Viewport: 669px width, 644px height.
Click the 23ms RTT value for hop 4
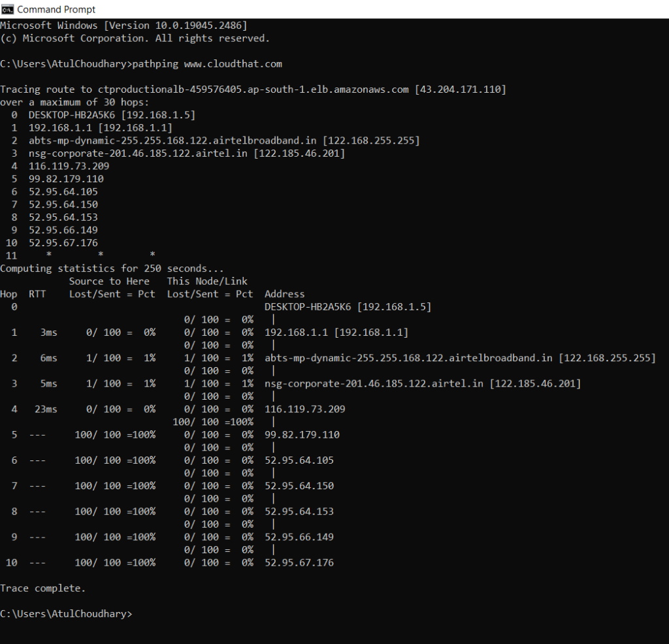pyautogui.click(x=47, y=409)
